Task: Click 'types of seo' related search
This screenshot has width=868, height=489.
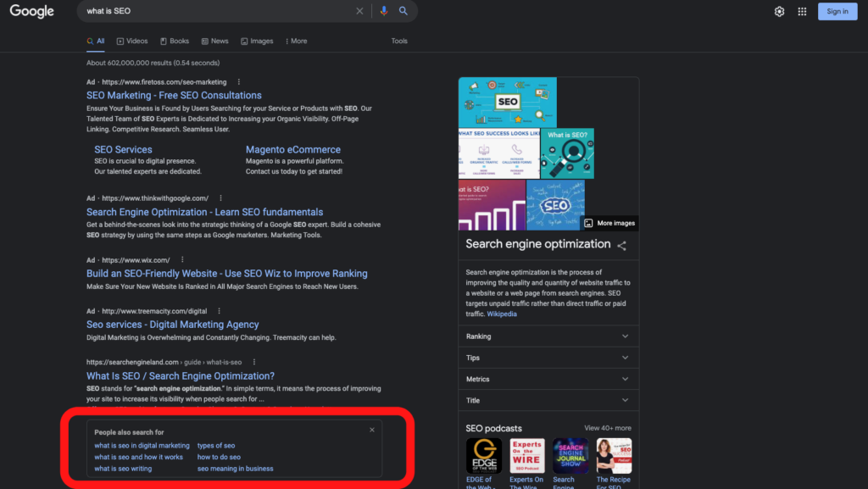Action: click(x=216, y=445)
